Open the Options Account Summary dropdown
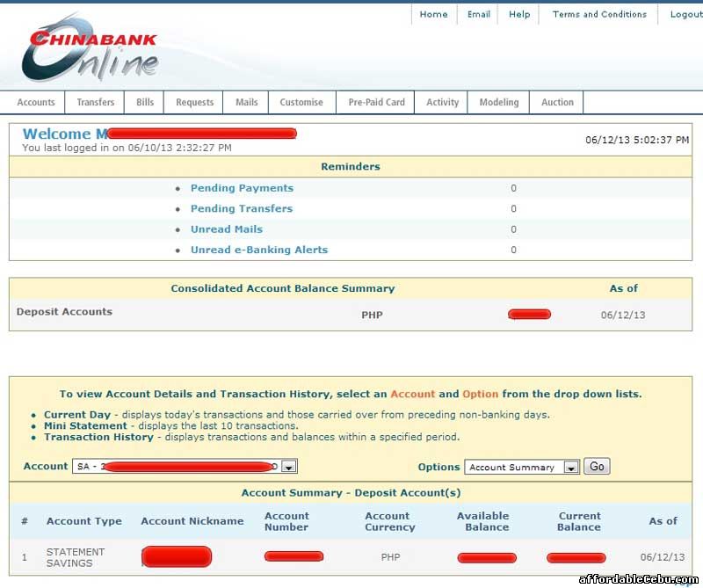 [x=522, y=467]
